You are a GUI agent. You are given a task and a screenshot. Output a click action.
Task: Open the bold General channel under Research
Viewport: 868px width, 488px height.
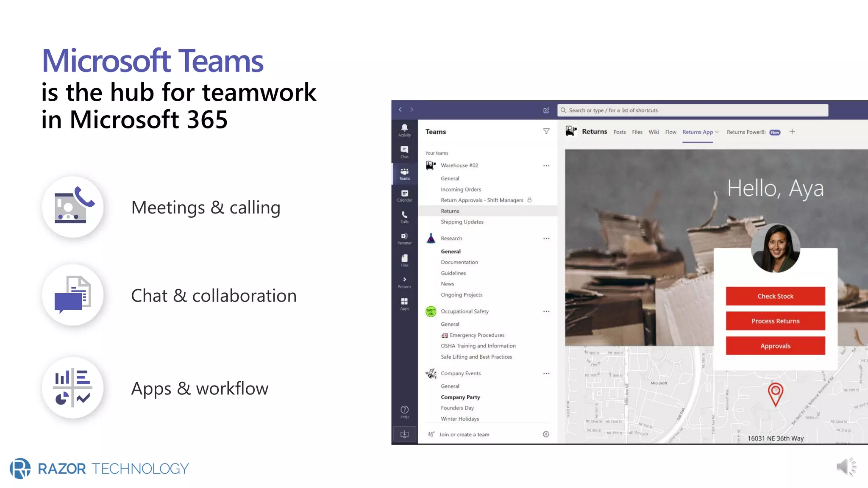451,252
